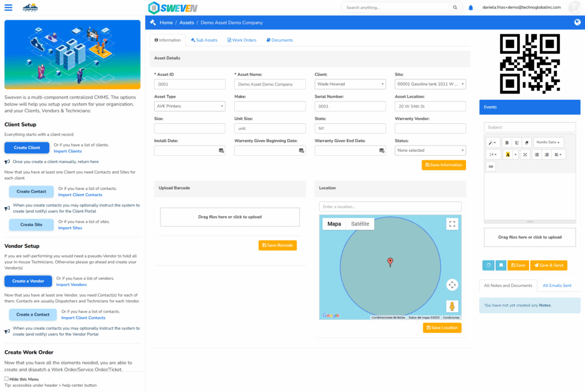The height and width of the screenshot is (392, 585).
Task: Click Create a Vendor button
Action: tap(28, 281)
